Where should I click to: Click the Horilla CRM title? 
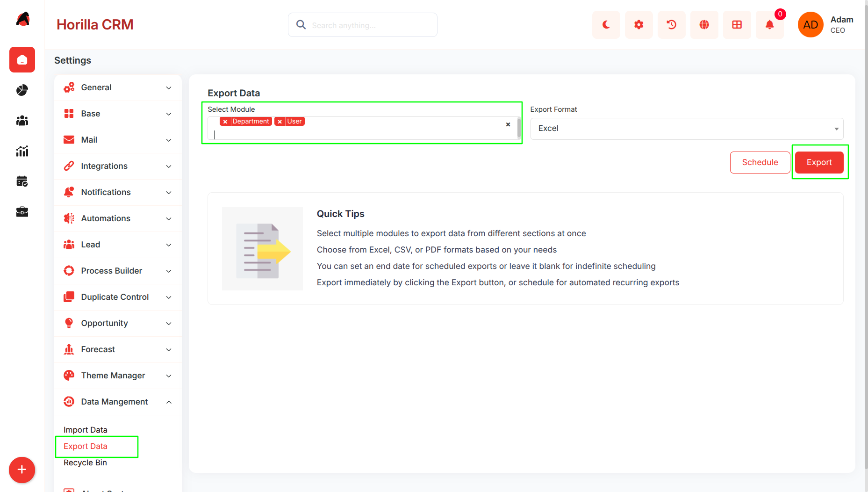click(95, 25)
